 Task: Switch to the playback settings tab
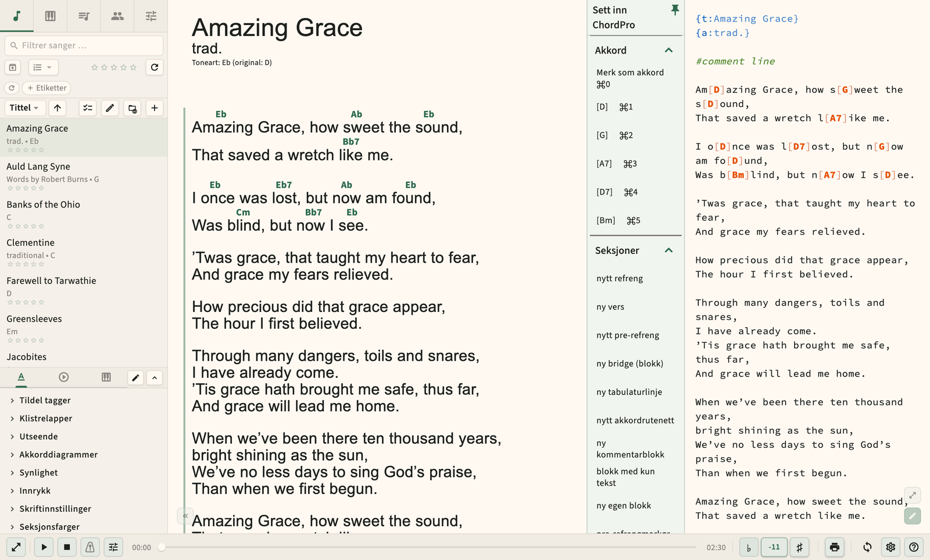(x=64, y=377)
